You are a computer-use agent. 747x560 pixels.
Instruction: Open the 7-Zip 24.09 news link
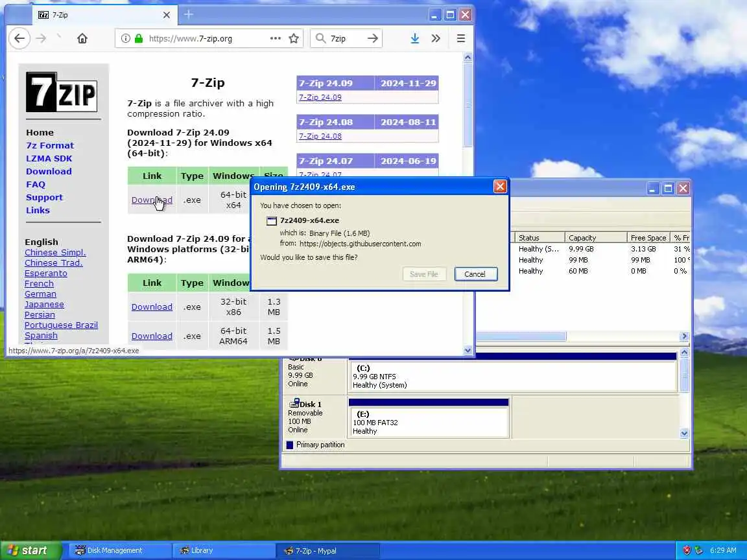click(x=320, y=97)
